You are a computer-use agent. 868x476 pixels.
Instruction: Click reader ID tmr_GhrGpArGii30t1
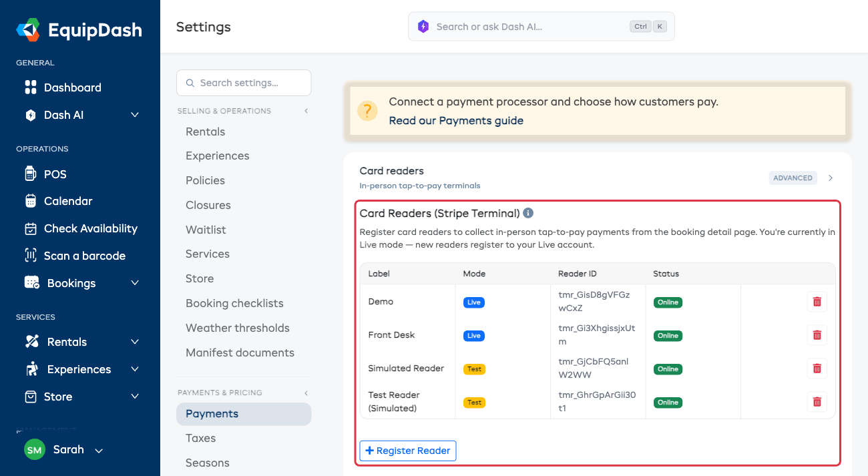pyautogui.click(x=597, y=402)
